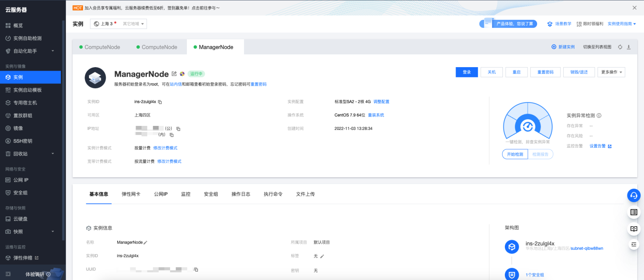Screen dimensions: 644x280
Task: Expand 快照 menu
Action: [x=30, y=232]
